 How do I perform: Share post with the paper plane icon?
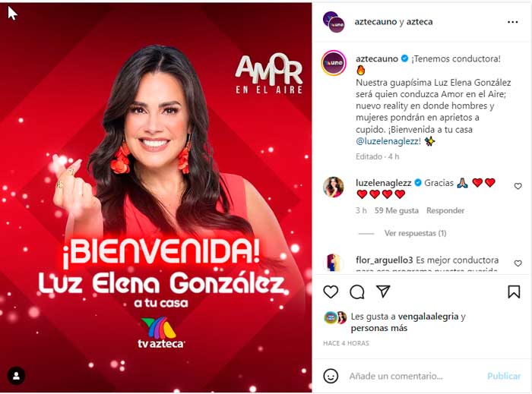(x=383, y=291)
